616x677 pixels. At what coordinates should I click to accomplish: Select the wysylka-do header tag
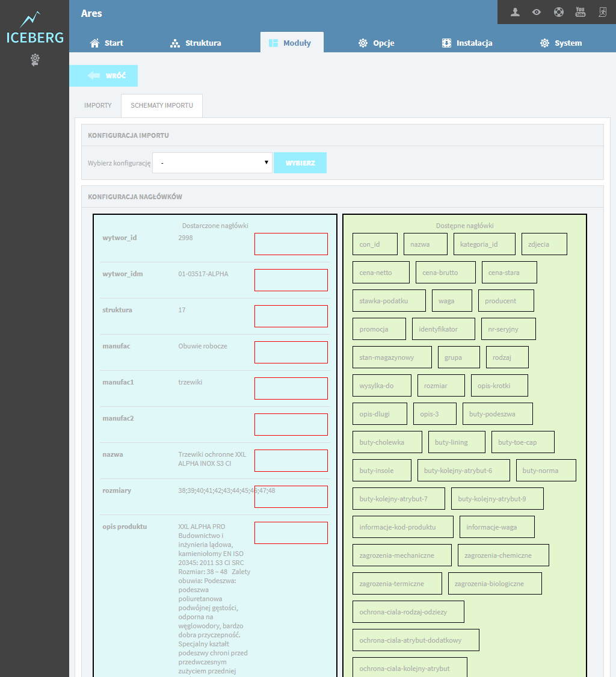(x=382, y=386)
